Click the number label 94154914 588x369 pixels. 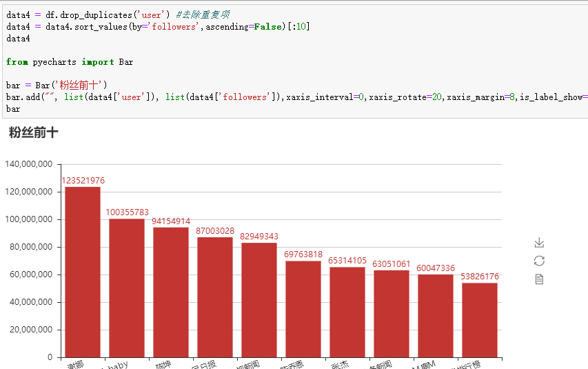click(171, 221)
